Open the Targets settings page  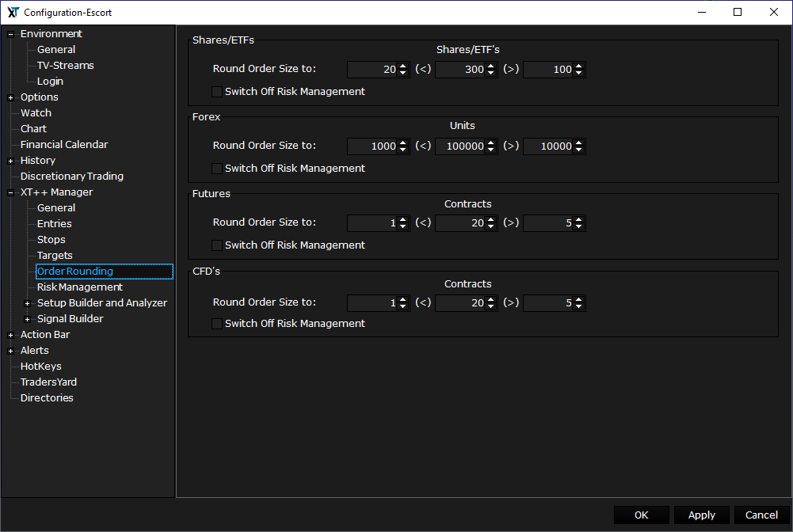pos(55,255)
